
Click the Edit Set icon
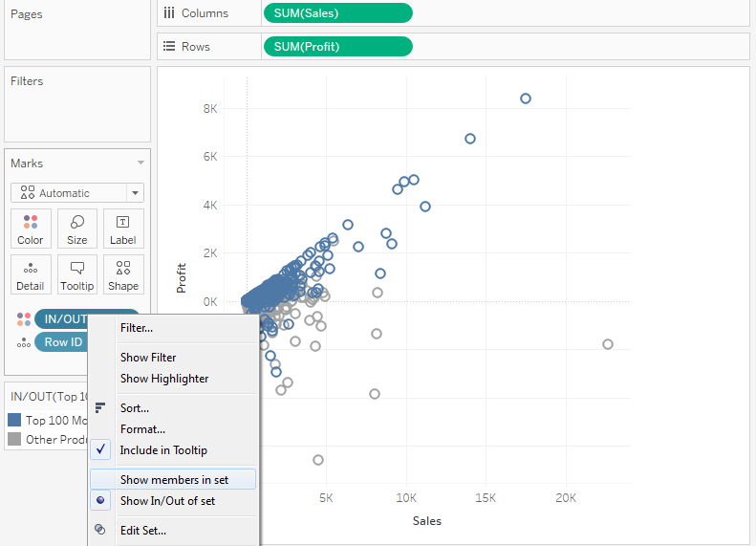point(100,530)
